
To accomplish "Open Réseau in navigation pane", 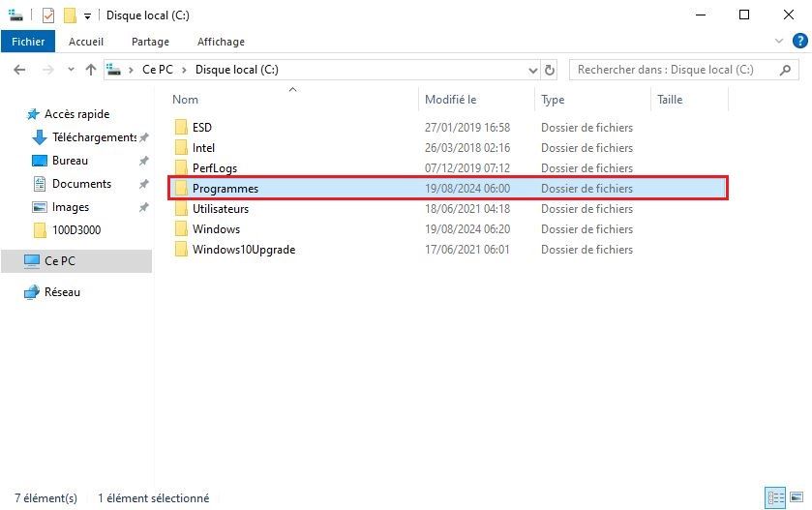I will (62, 292).
